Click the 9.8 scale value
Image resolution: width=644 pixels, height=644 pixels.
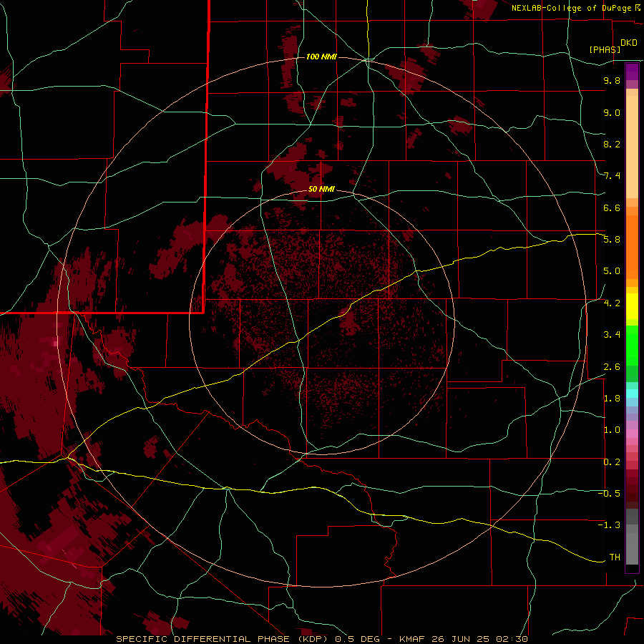pyautogui.click(x=612, y=80)
